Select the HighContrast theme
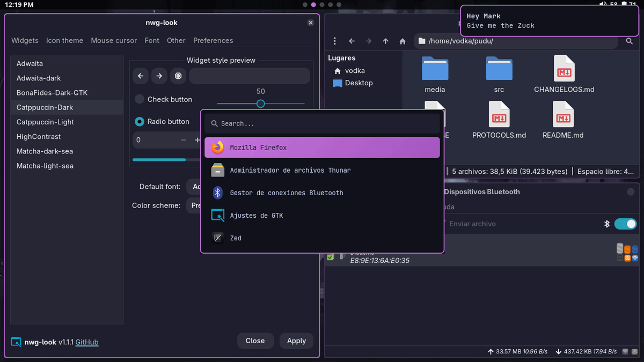This screenshot has height=362, width=644. click(x=67, y=137)
